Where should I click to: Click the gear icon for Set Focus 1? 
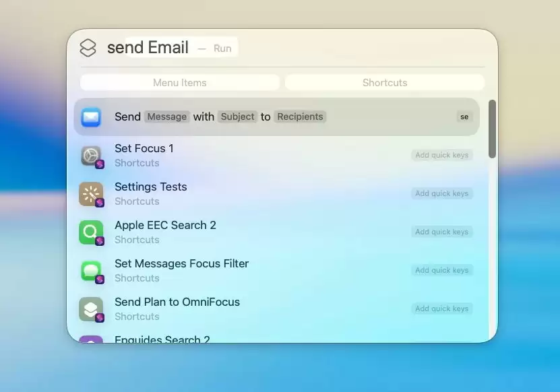point(91,154)
